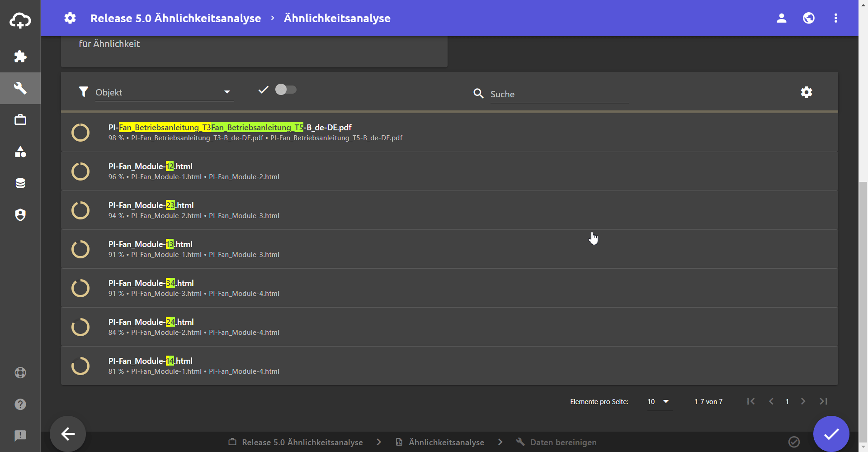Click the Suche search field

point(559,94)
